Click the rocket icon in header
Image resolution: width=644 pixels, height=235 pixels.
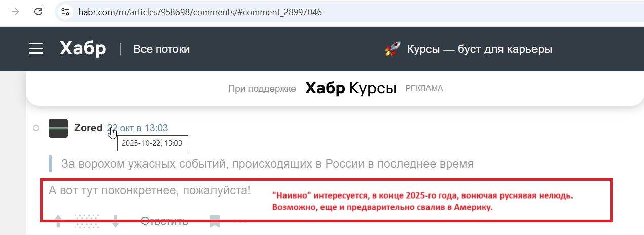pyautogui.click(x=392, y=49)
